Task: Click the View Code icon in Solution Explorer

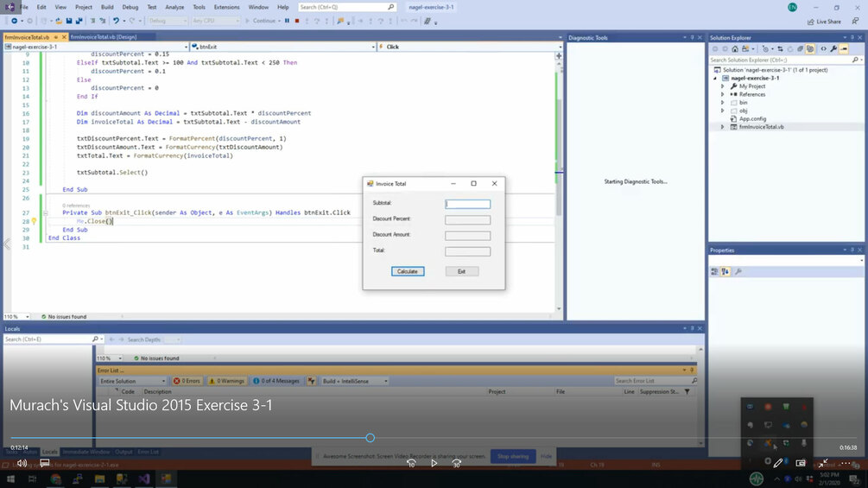Action: [x=823, y=48]
